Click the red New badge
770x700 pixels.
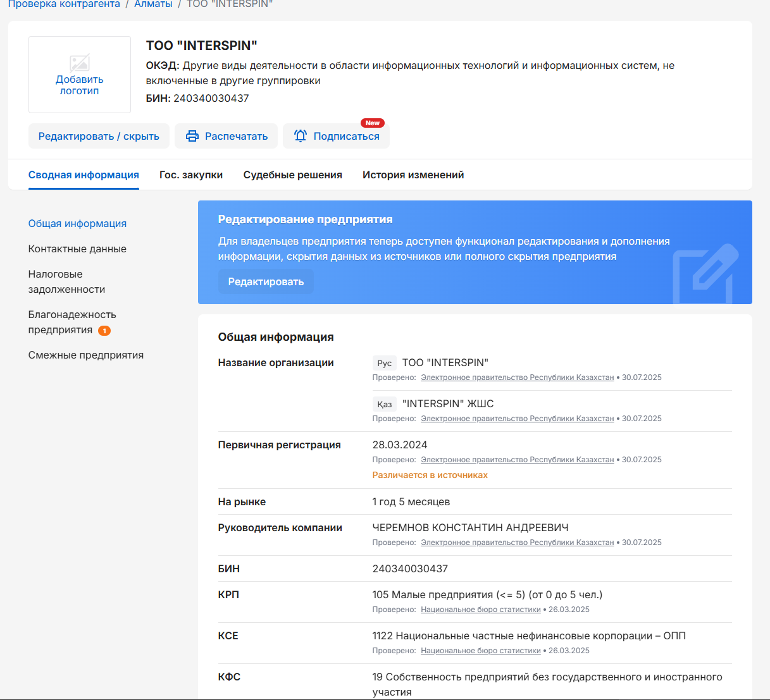click(x=372, y=123)
